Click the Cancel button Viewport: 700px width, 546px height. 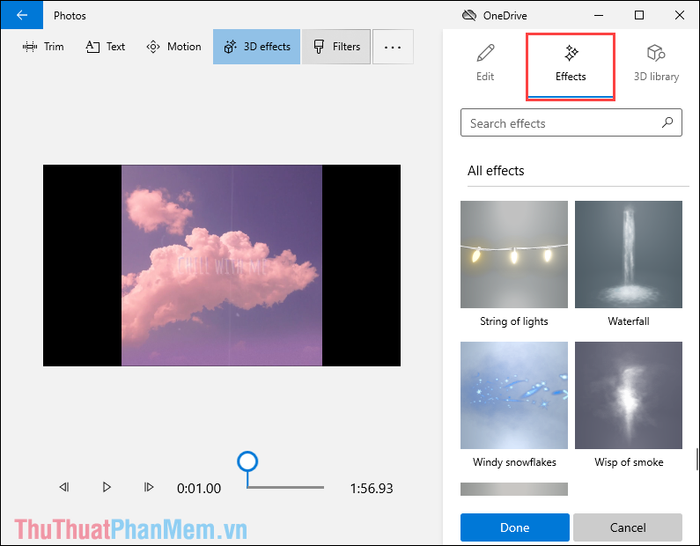click(x=628, y=528)
